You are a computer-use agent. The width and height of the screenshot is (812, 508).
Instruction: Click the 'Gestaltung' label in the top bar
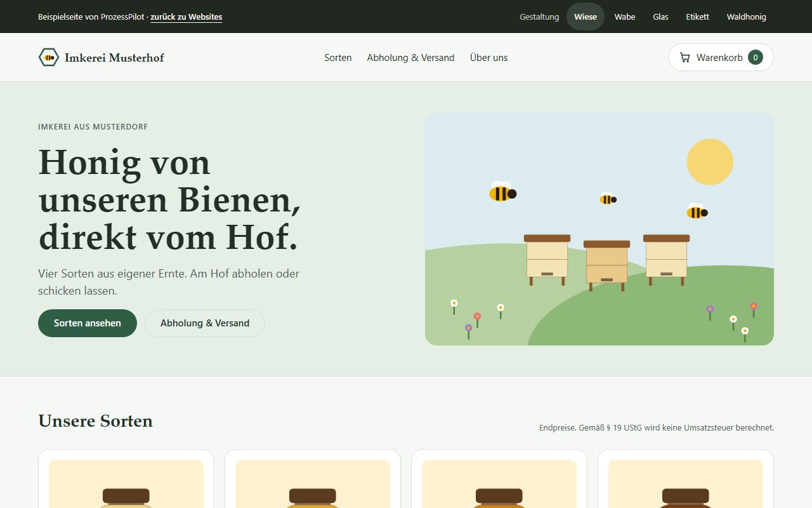(539, 17)
